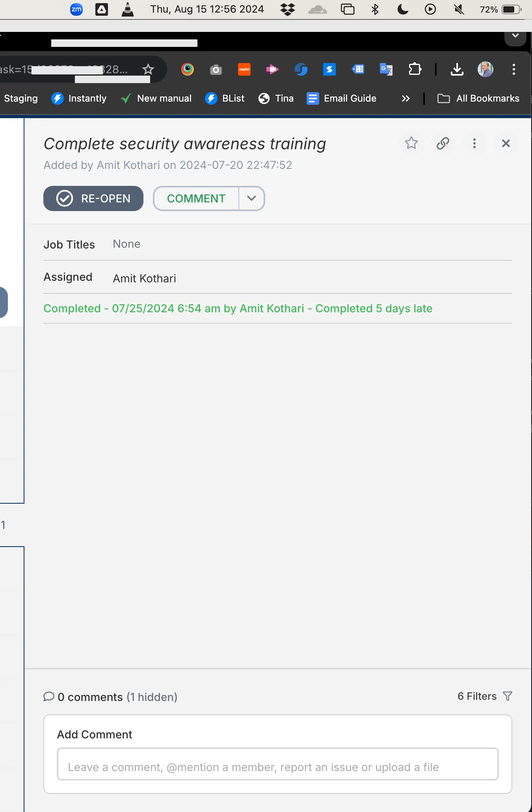Screen dimensions: 532x812
Task: Click the Added by Amit Kothari timestamp
Action: (x=168, y=165)
